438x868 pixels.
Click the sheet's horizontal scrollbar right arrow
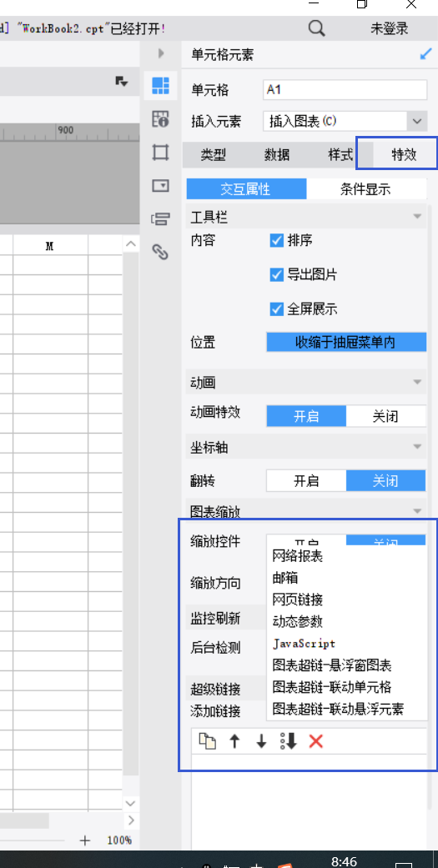pos(131,820)
